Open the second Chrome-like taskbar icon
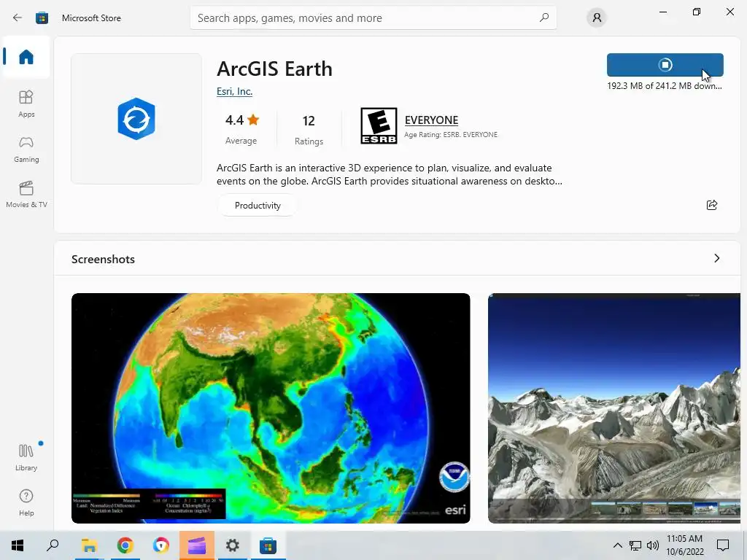Screen dimensions: 747x560 tap(160, 545)
